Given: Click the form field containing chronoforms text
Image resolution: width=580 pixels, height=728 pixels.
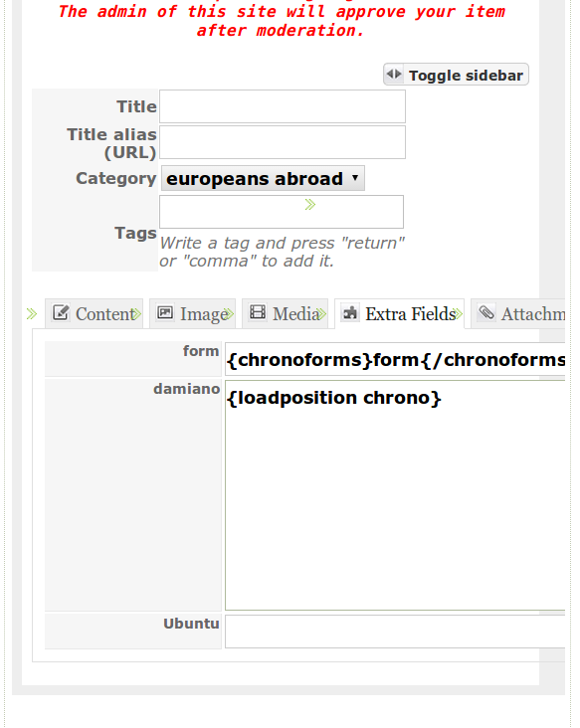Looking at the screenshot, I should 395,360.
